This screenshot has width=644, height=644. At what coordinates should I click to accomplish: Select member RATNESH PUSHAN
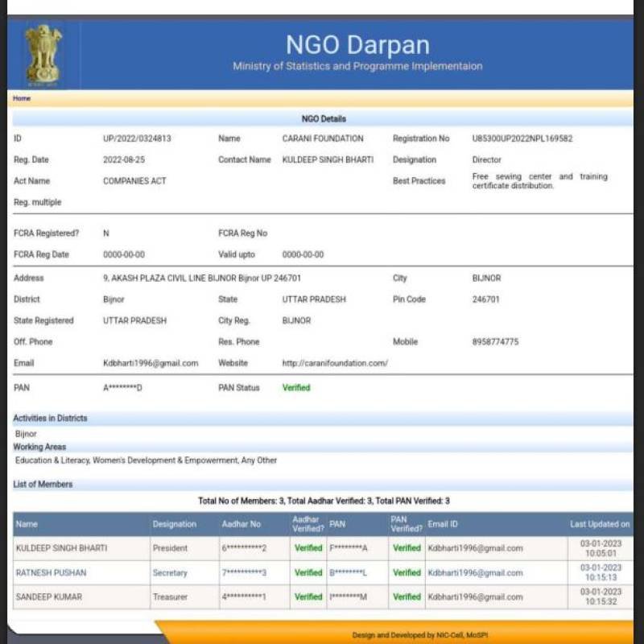pos(51,572)
